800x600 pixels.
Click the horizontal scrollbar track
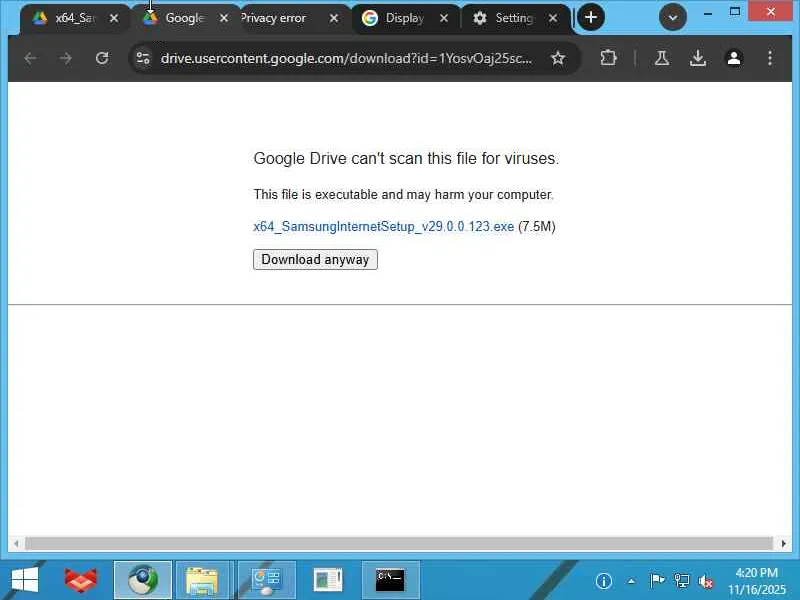399,543
